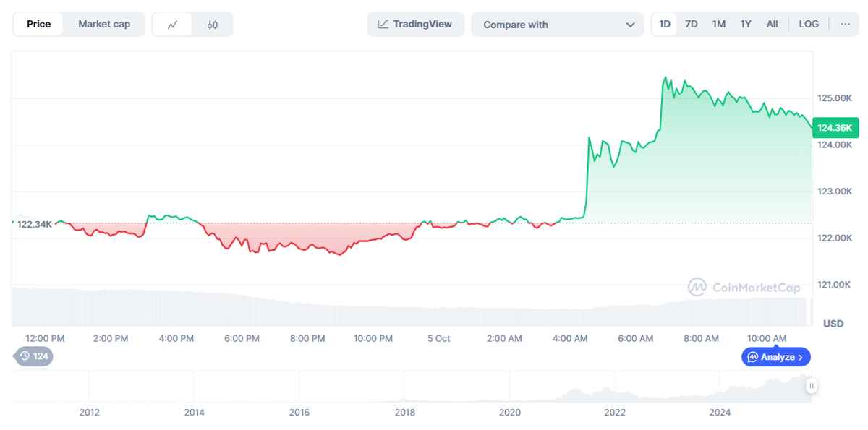Click the 123.00K axis label
Image resolution: width=868 pixels, height=430 pixels.
(x=834, y=191)
